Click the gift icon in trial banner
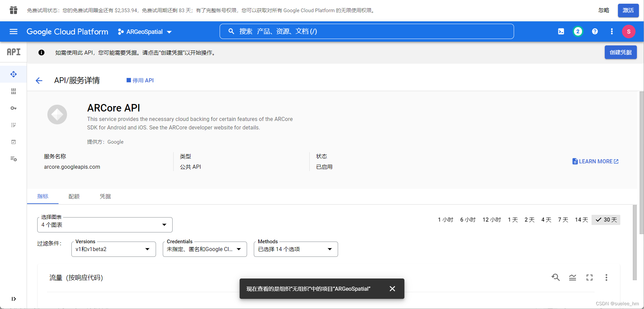 point(14,10)
